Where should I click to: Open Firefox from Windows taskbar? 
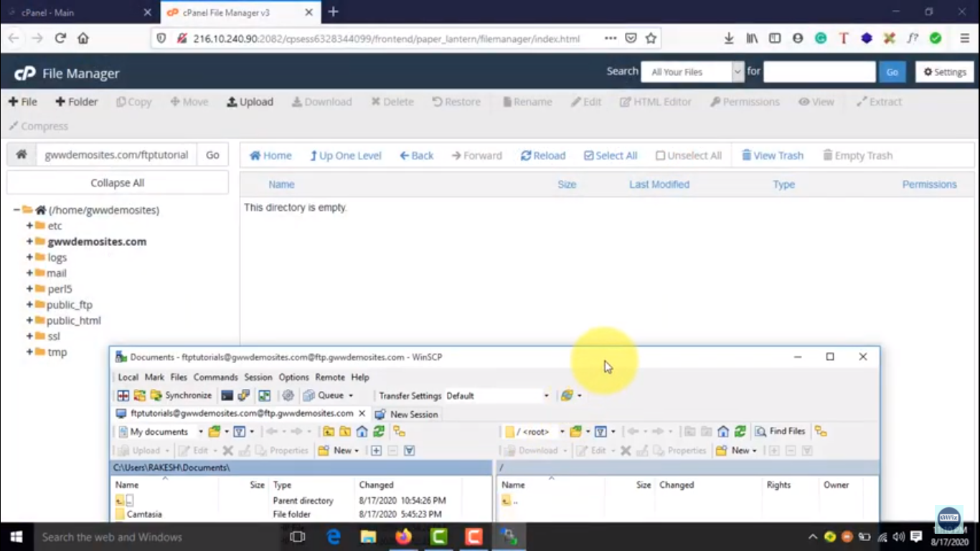click(403, 537)
